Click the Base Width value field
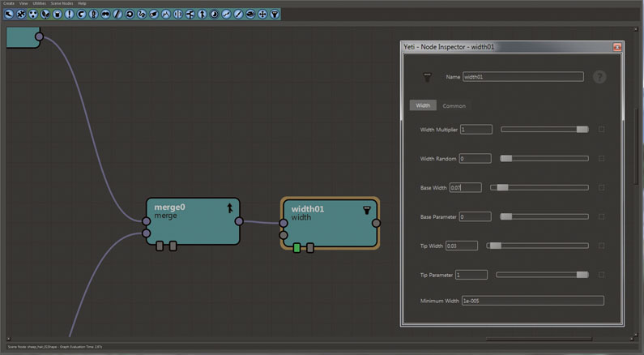644x355 pixels. pos(465,188)
